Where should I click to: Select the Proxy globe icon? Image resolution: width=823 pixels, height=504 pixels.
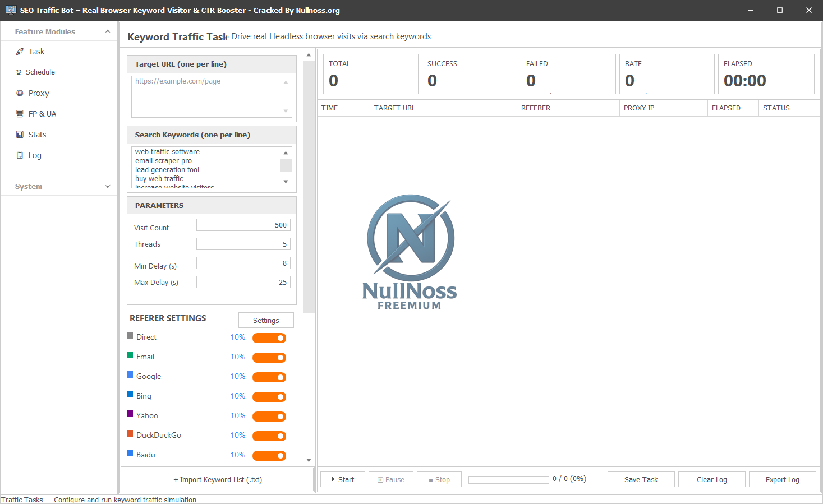tap(20, 93)
